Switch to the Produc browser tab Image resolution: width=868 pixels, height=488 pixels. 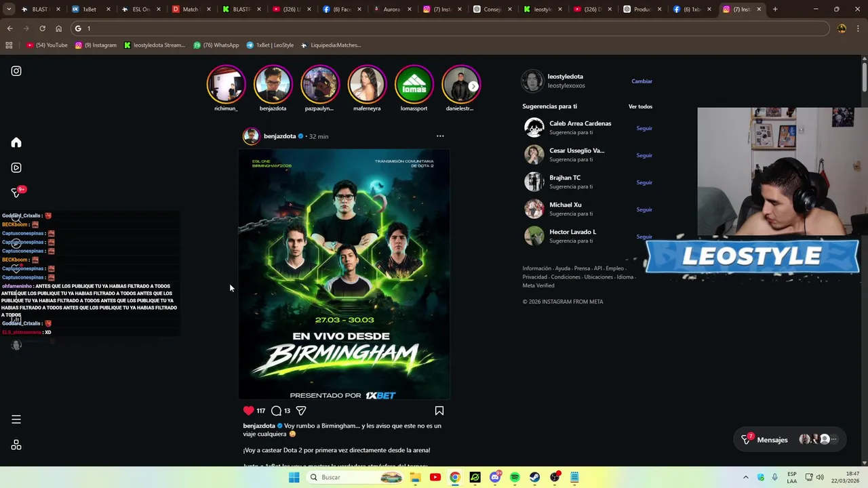click(642, 9)
